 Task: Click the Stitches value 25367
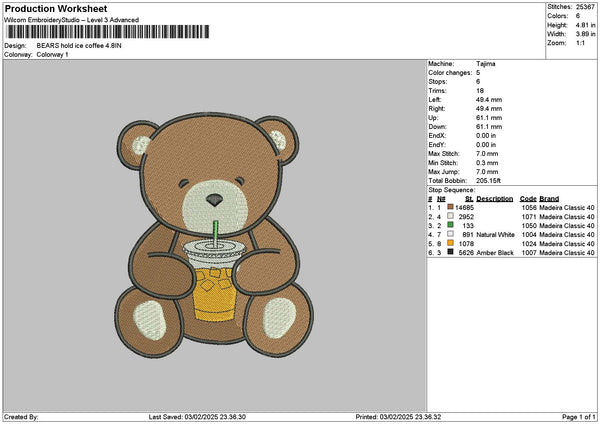(586, 5)
